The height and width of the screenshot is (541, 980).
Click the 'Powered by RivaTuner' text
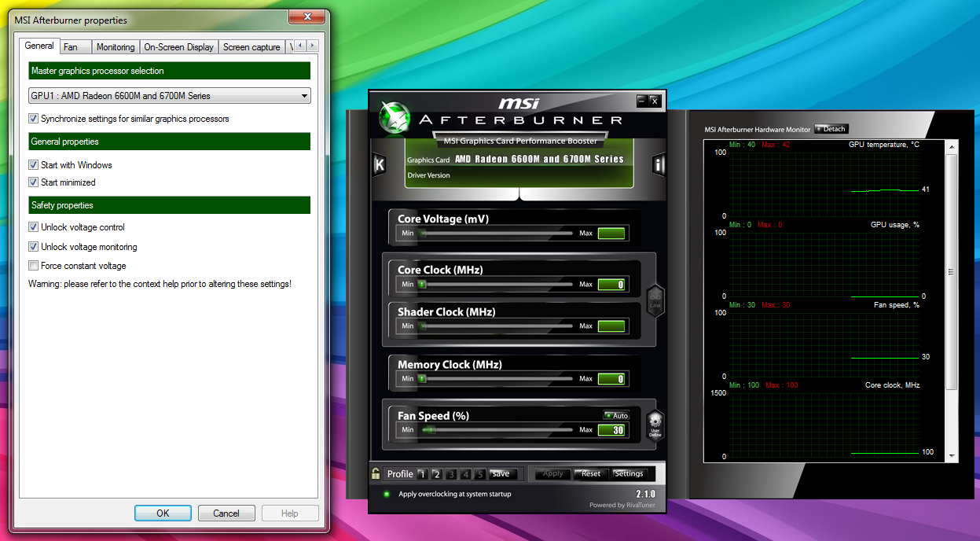coord(622,505)
